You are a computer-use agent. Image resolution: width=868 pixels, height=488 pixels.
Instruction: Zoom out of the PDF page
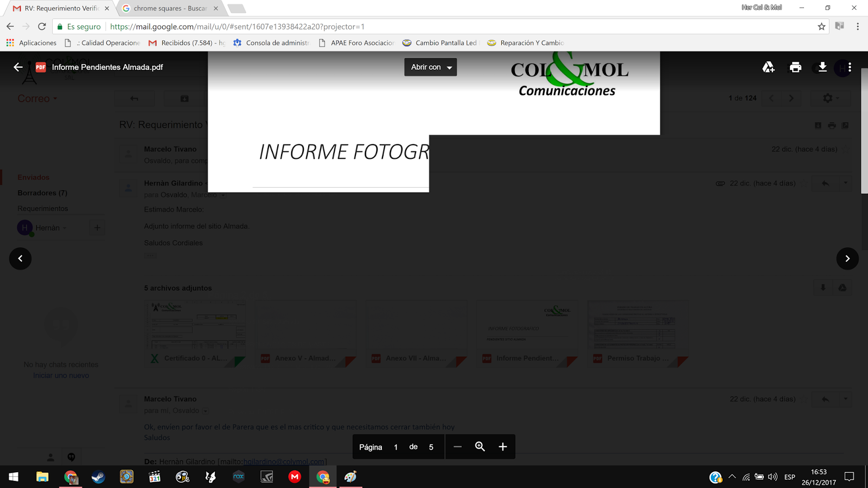457,447
